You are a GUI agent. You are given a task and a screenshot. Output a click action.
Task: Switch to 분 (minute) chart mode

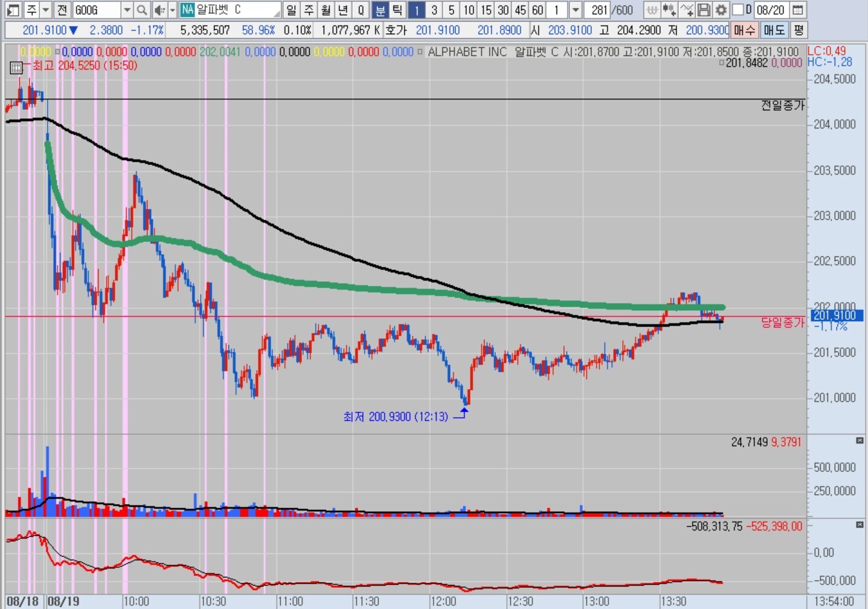[379, 10]
